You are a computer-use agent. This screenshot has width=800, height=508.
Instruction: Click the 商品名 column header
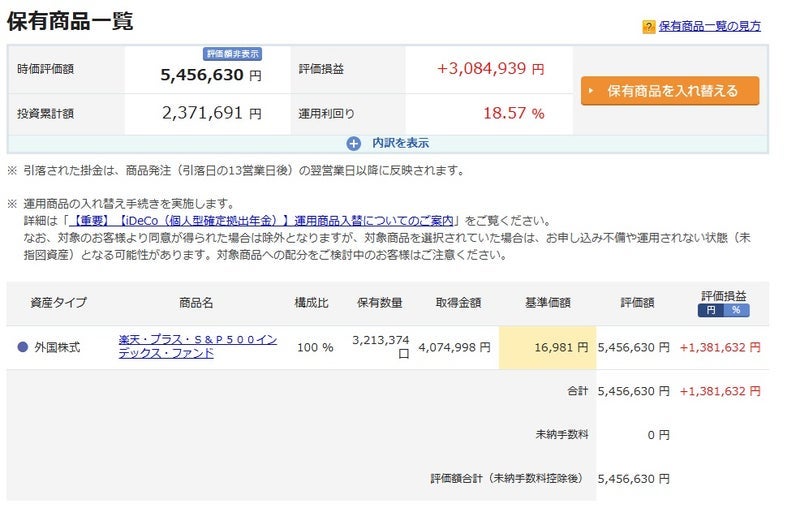tap(195, 302)
